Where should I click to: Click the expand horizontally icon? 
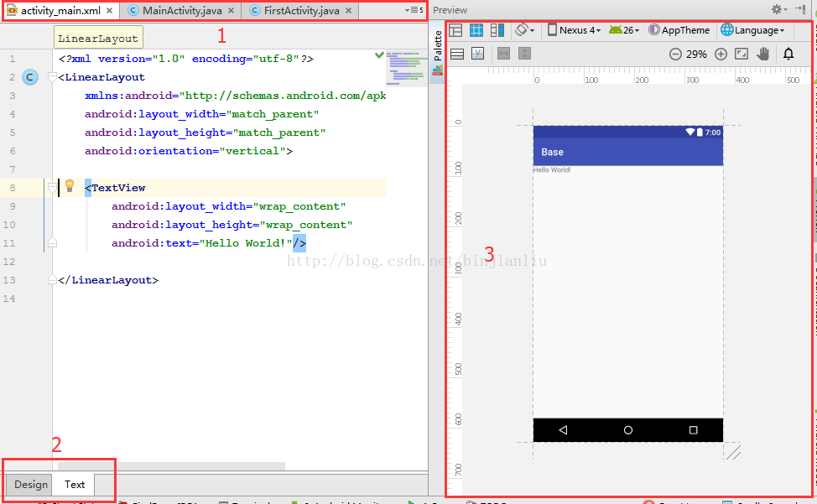click(x=503, y=54)
